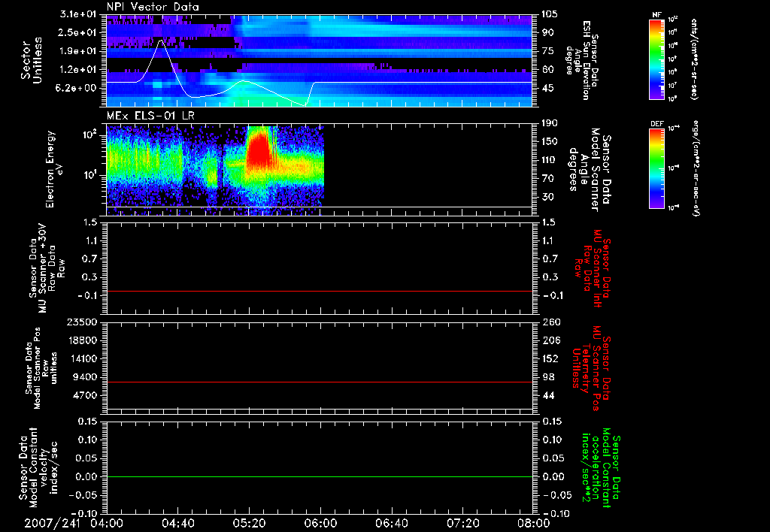This screenshot has width=770, height=532.
Task: Click the '9400' scanner position tick label
Action: pos(85,377)
